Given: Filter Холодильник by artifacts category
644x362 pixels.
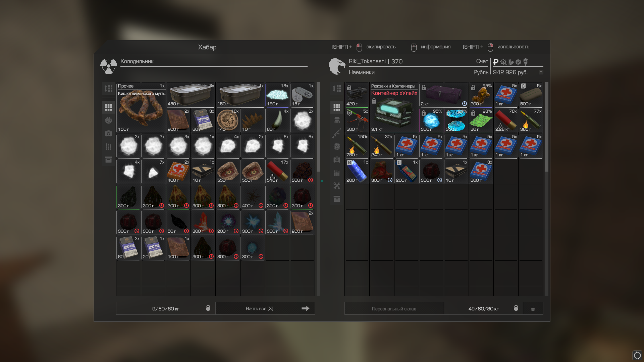Looking at the screenshot, I should pos(108,120).
